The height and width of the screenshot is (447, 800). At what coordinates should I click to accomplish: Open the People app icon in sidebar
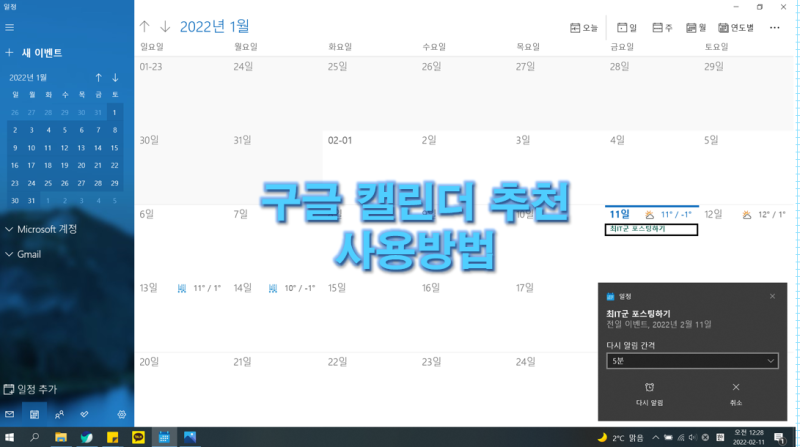pos(59,414)
